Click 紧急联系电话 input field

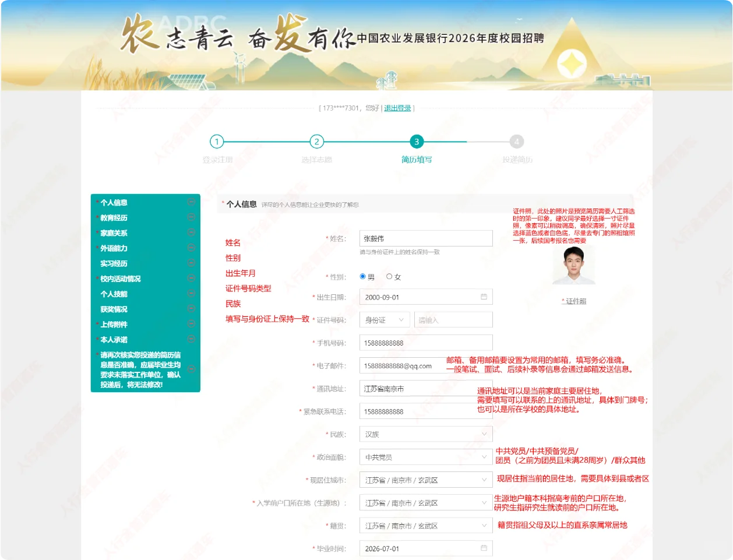pyautogui.click(x=426, y=411)
